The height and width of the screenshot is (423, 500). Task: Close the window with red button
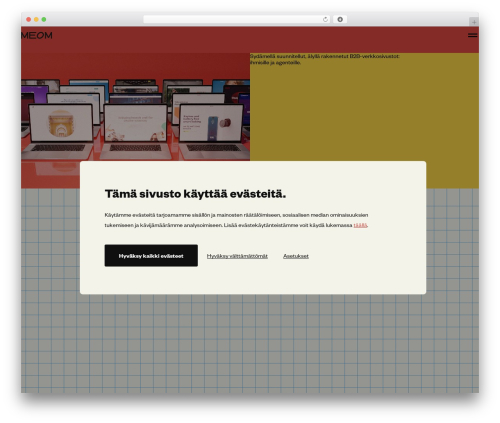click(29, 20)
